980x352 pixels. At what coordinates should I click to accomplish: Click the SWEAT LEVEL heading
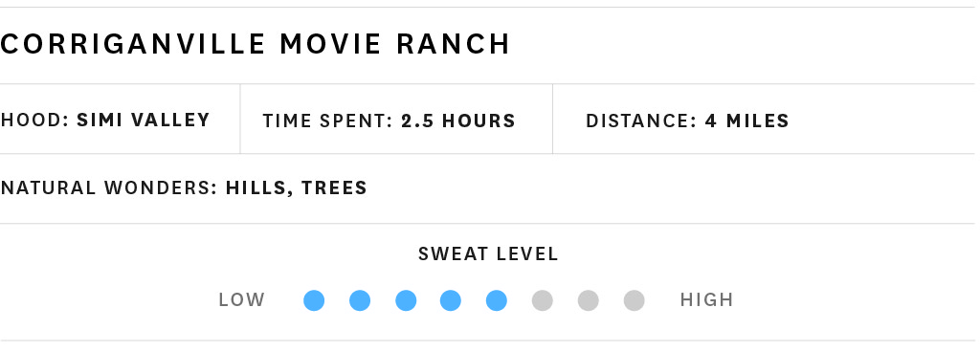(x=488, y=254)
